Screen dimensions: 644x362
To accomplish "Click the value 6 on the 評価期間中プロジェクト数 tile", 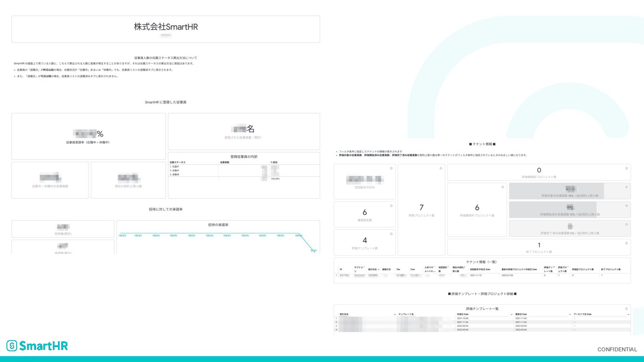I will [x=477, y=208].
